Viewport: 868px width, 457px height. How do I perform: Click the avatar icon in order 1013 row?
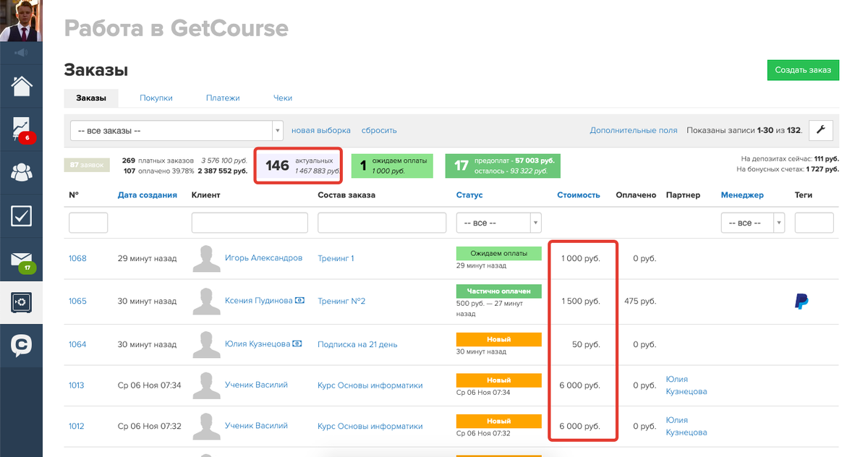click(206, 385)
